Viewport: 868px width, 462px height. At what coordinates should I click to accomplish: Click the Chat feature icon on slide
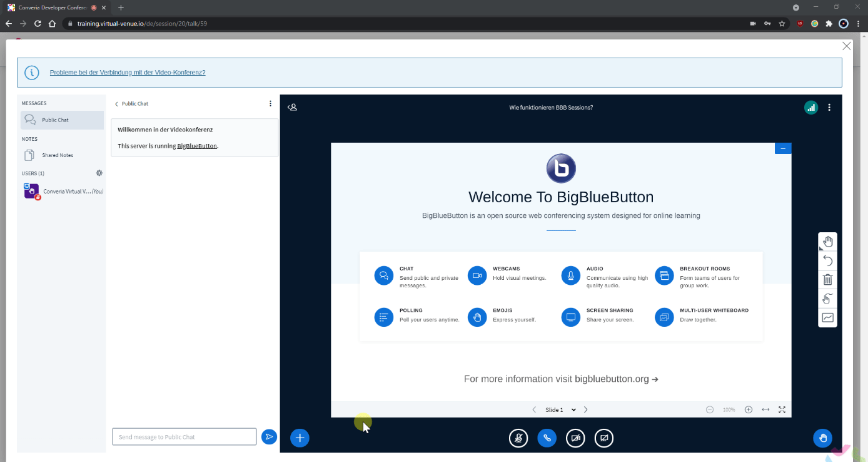(384, 276)
